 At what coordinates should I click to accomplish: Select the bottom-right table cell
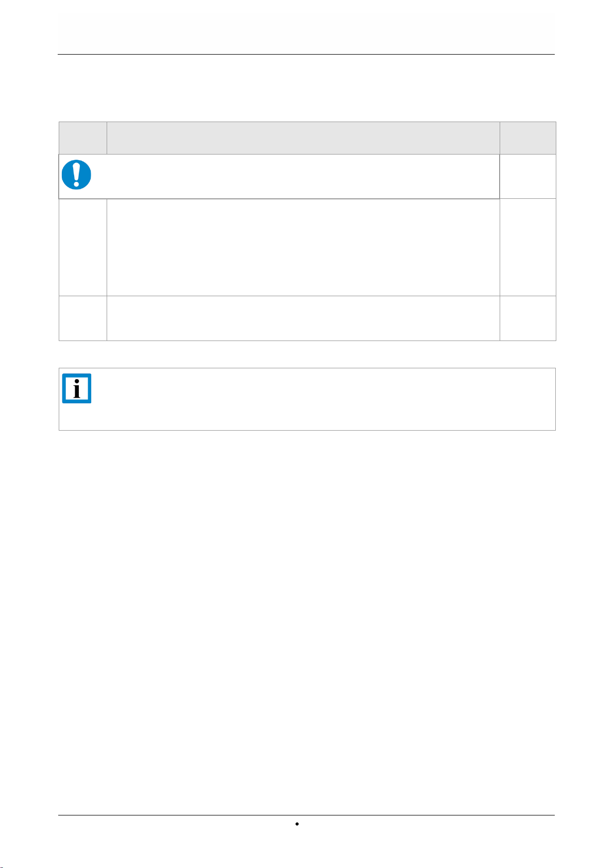point(528,318)
